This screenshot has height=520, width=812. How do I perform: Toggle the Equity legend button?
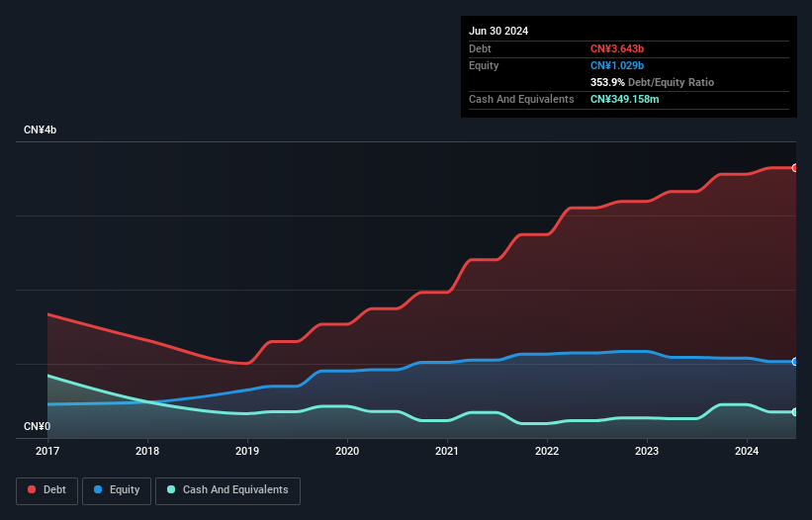(117, 490)
